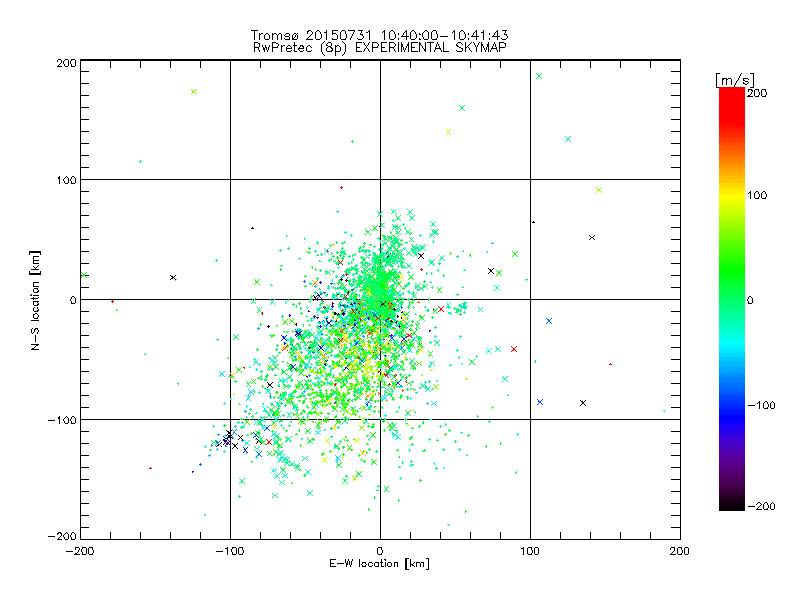Click the x-axis "100" tick label
Viewport: 800px width, 600px height.
pyautogui.click(x=530, y=551)
